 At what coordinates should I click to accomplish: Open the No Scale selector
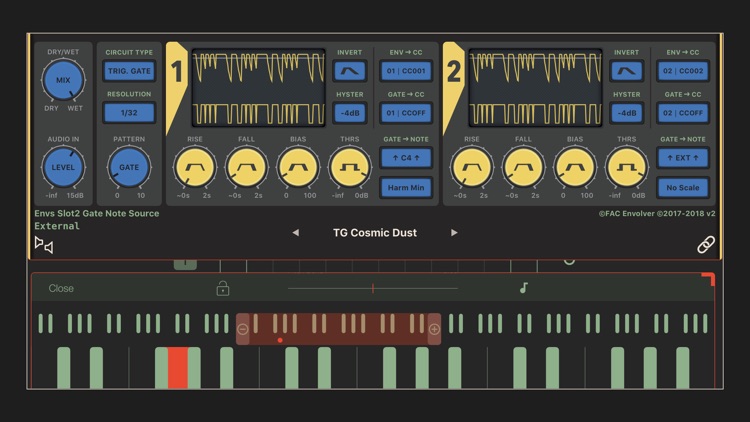[683, 188]
